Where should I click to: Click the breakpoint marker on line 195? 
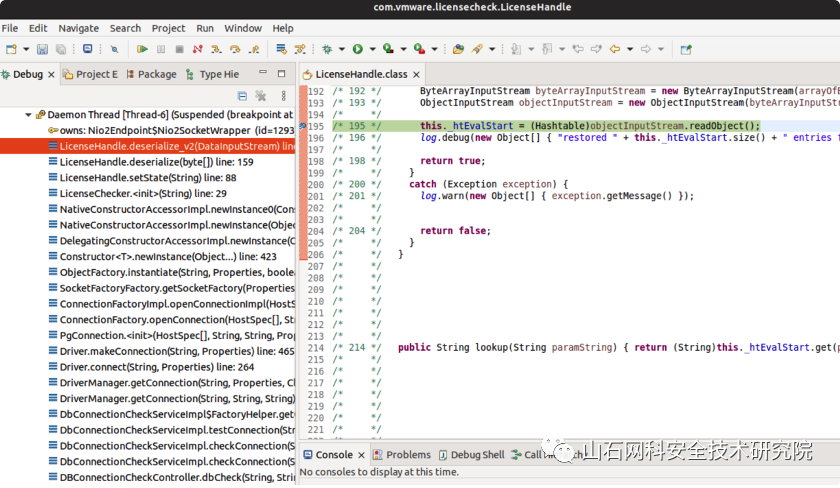[303, 126]
